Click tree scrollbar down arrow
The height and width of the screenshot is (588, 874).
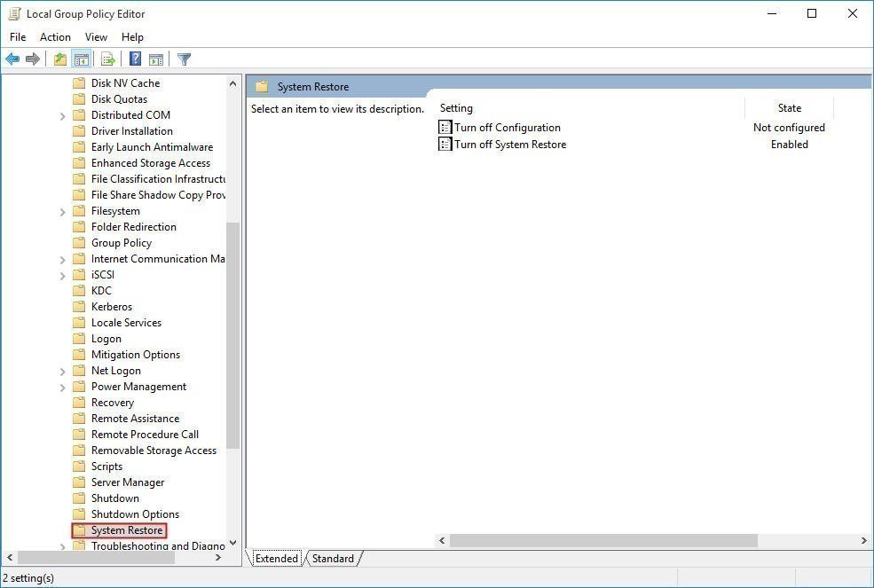tap(233, 542)
